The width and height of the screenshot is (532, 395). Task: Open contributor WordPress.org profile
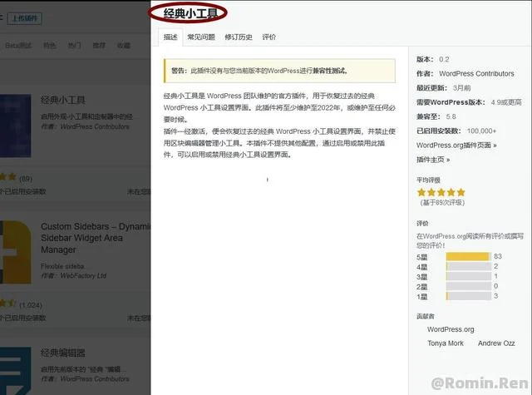[451, 329]
